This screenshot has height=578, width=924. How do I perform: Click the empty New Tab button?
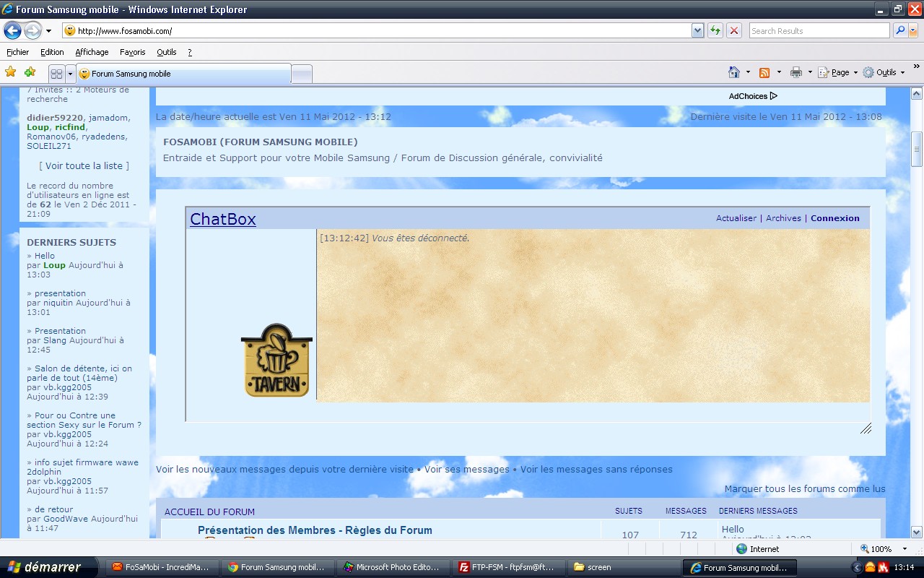pyautogui.click(x=302, y=74)
